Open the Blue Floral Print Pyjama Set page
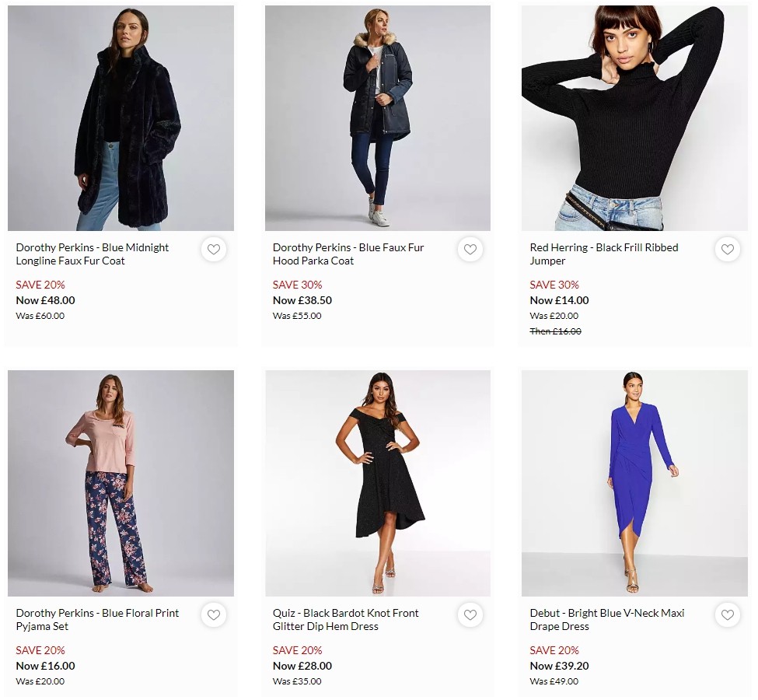 (94, 620)
